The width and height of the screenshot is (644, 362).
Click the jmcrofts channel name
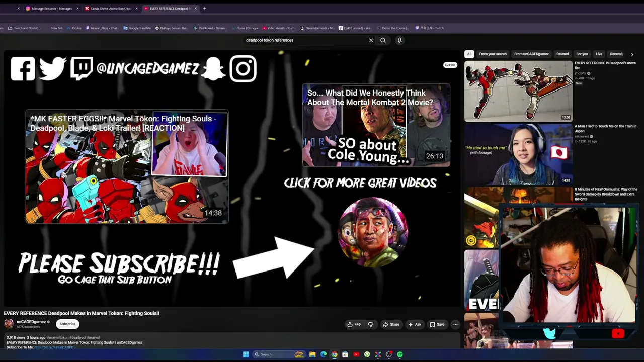point(581,73)
